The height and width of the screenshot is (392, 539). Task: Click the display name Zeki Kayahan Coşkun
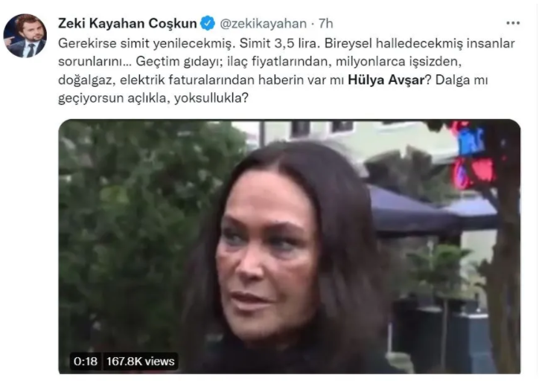[x=127, y=23]
